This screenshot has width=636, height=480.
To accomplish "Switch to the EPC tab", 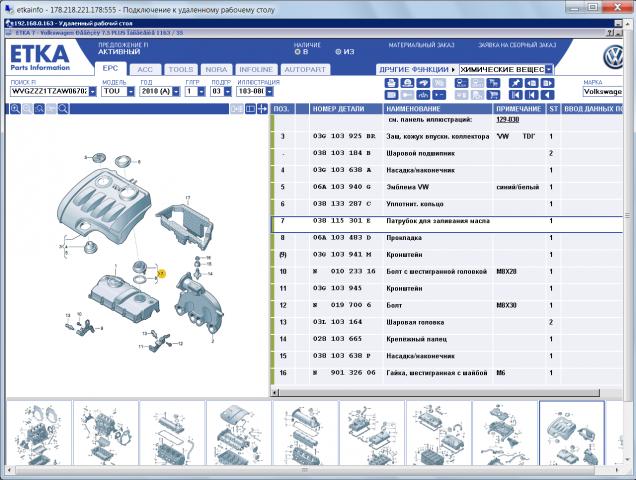I will tap(110, 69).
